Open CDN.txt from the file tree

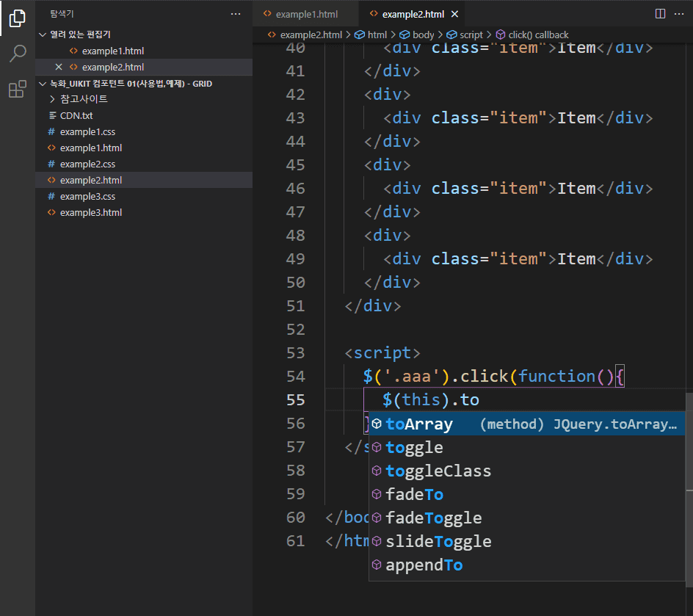point(76,115)
